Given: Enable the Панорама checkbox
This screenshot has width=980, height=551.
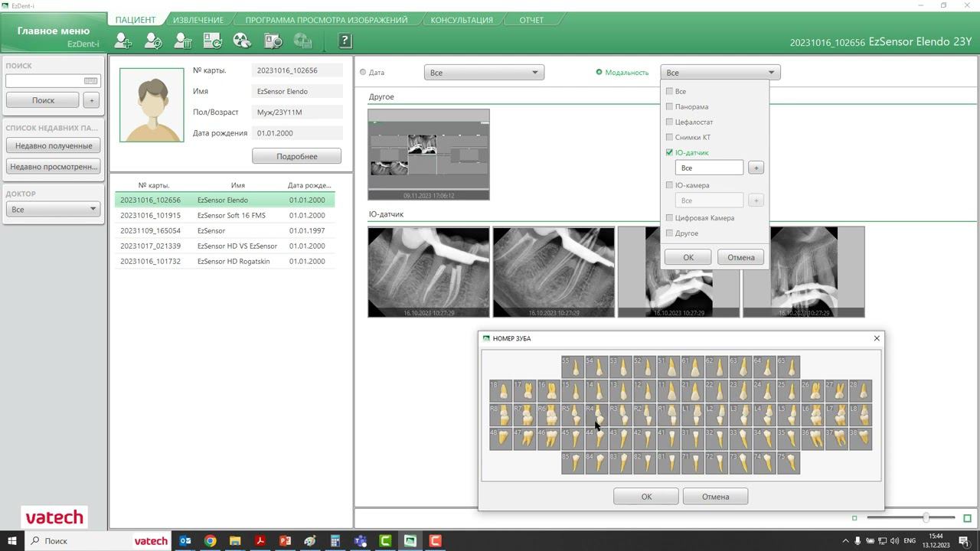Looking at the screenshot, I should click(669, 106).
